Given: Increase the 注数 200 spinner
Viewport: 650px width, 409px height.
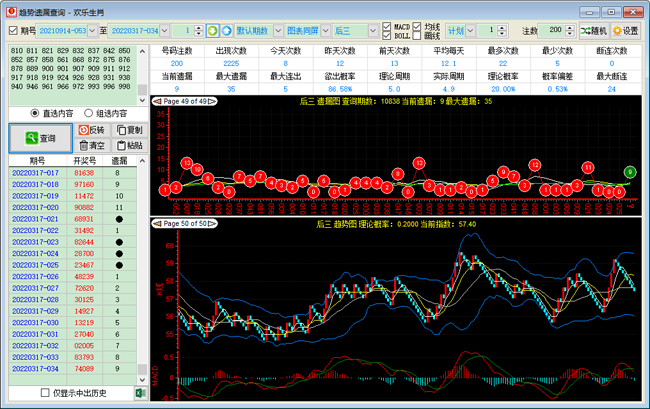Looking at the screenshot, I should (570, 28).
